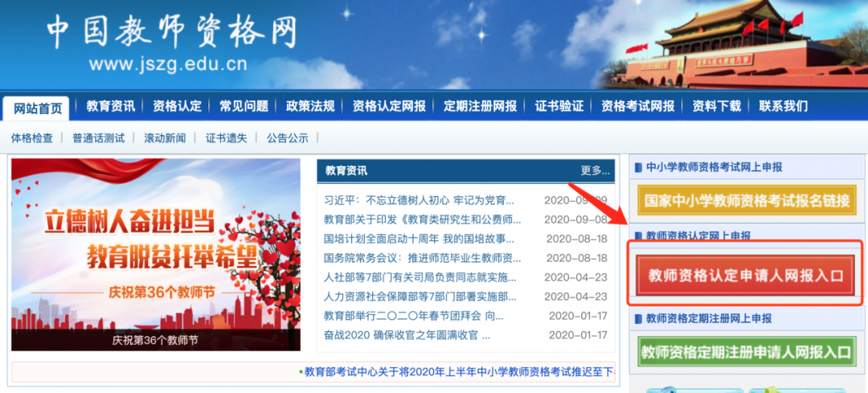This screenshot has width=868, height=393.
Task: Open 国务院常务会议：推进师范毕业生教师资... article
Action: pyautogui.click(x=423, y=258)
